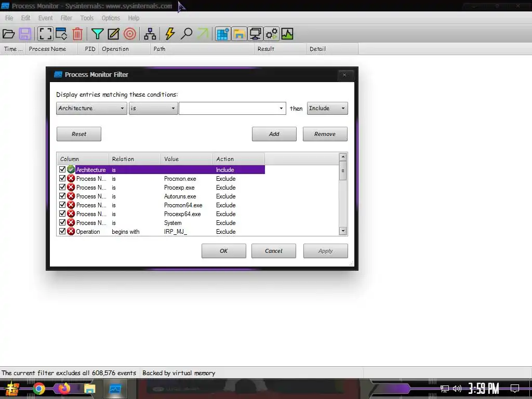Uncheck the IRP_MJ_ Operation filter checkbox

click(x=62, y=231)
